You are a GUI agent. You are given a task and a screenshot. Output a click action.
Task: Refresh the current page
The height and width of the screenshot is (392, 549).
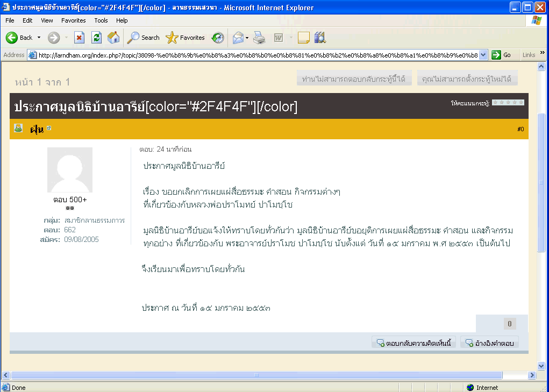click(96, 38)
